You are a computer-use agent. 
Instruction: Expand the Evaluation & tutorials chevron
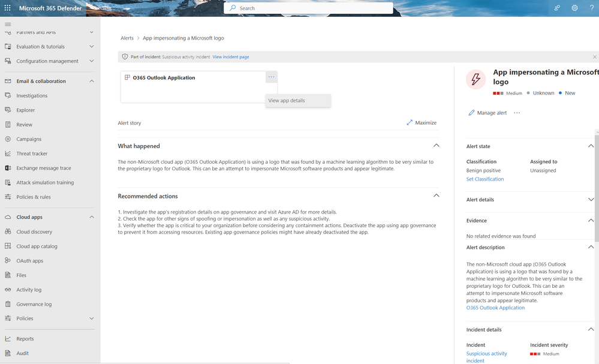click(92, 47)
